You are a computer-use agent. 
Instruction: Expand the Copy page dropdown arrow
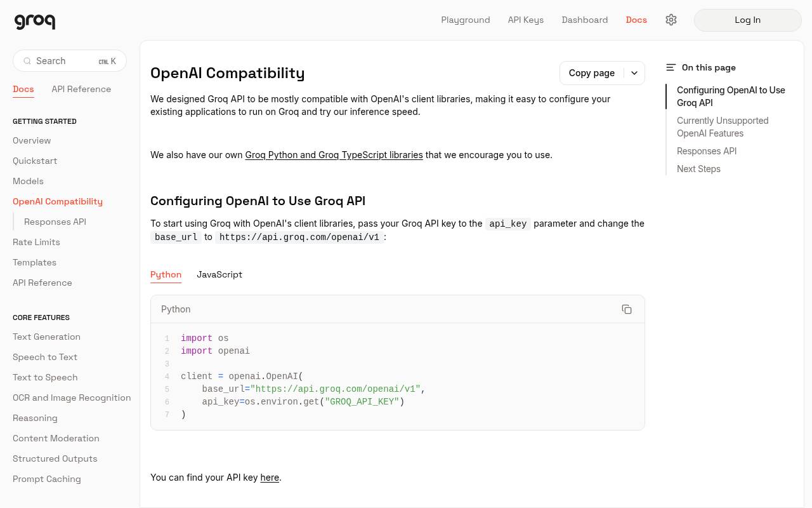coord(634,73)
